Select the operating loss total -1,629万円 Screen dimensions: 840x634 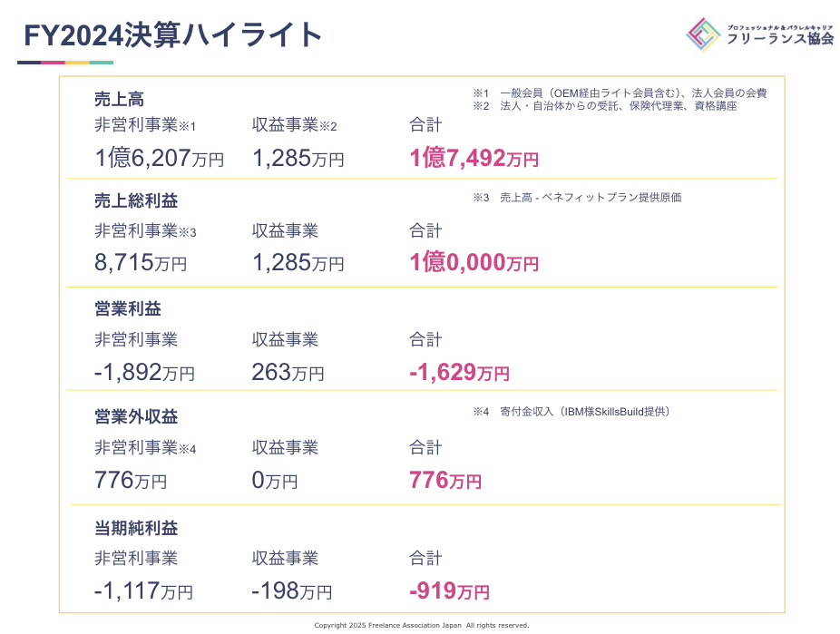tap(459, 372)
